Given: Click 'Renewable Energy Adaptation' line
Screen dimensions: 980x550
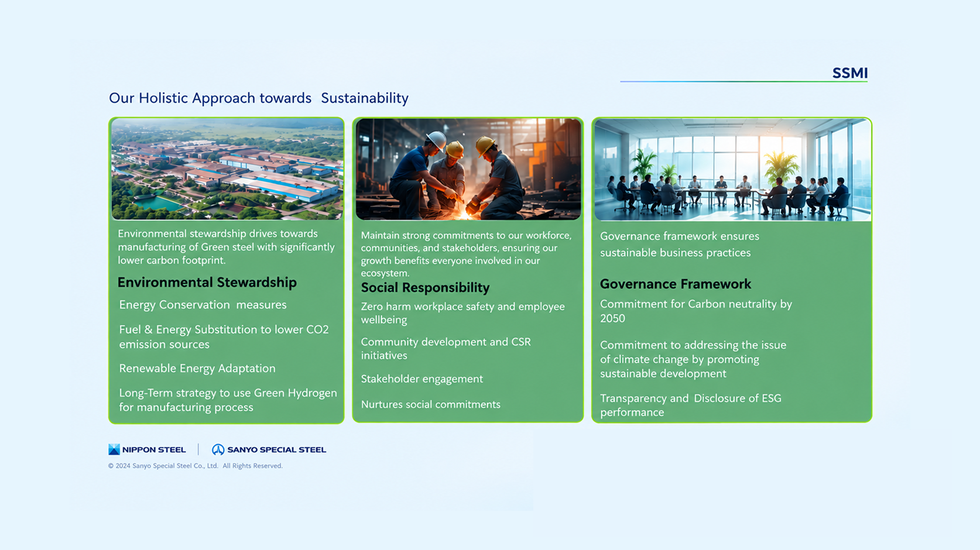Looking at the screenshot, I should [x=197, y=368].
